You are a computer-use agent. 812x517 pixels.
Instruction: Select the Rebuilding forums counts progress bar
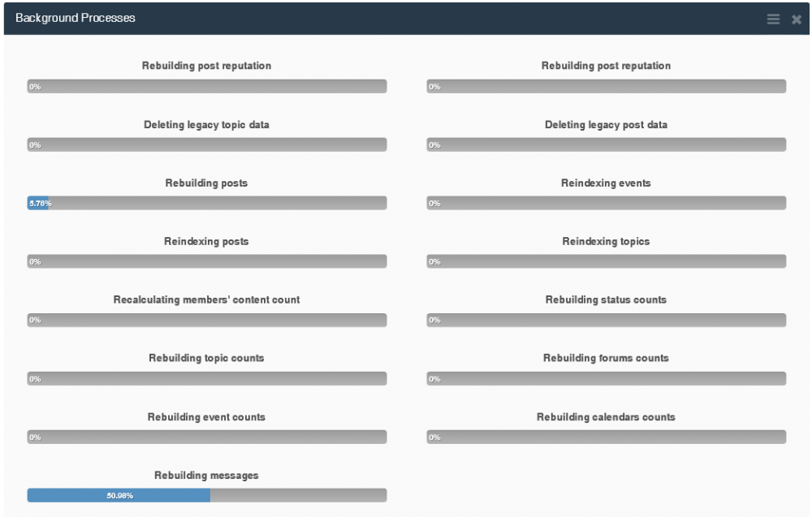606,379
